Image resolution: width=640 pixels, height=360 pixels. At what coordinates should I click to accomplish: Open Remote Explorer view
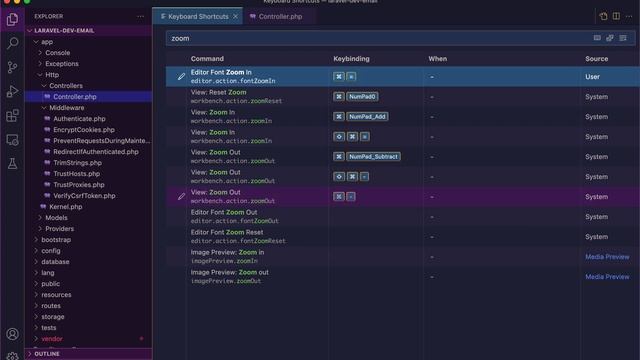(x=12, y=140)
